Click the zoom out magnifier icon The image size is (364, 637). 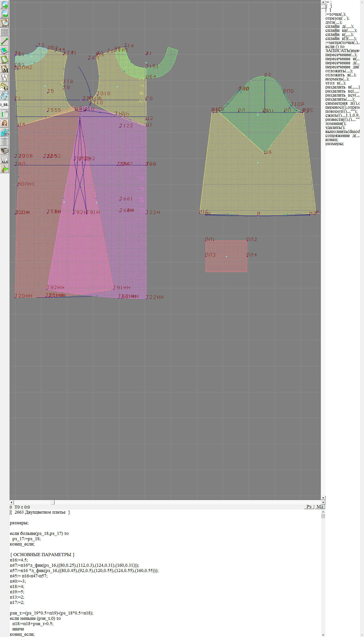coord(5,14)
